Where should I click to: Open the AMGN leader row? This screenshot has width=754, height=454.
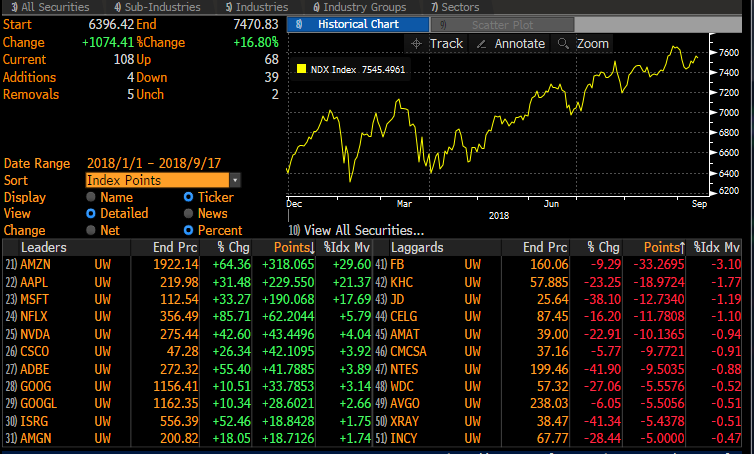tap(188, 438)
